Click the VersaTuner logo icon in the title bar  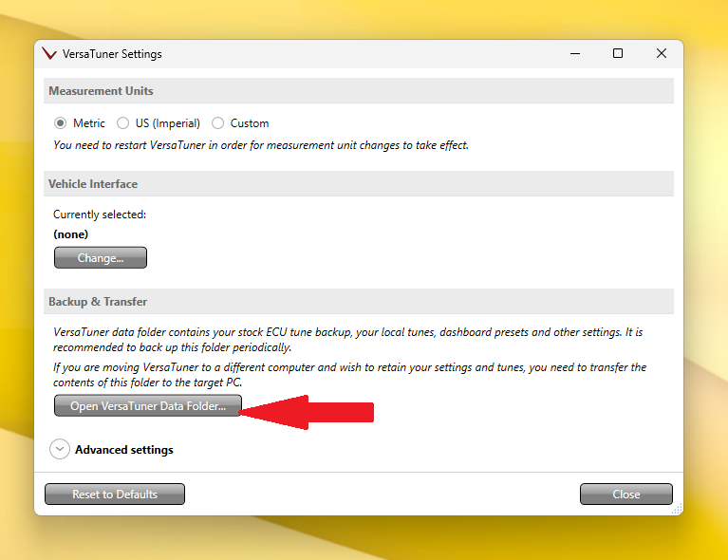(49, 54)
